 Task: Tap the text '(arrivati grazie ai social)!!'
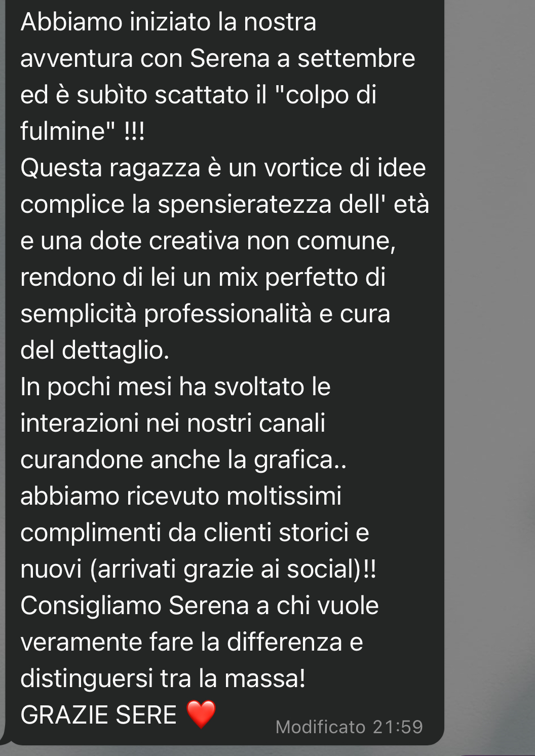point(233,569)
